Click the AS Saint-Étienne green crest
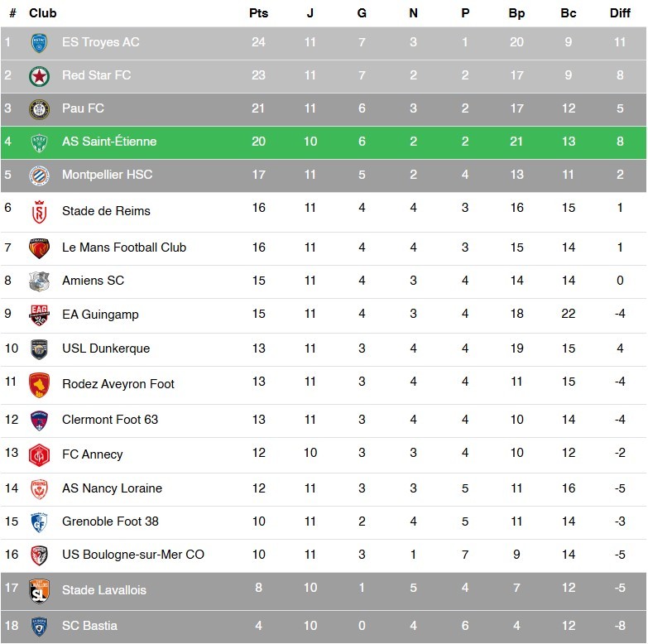 (39, 142)
